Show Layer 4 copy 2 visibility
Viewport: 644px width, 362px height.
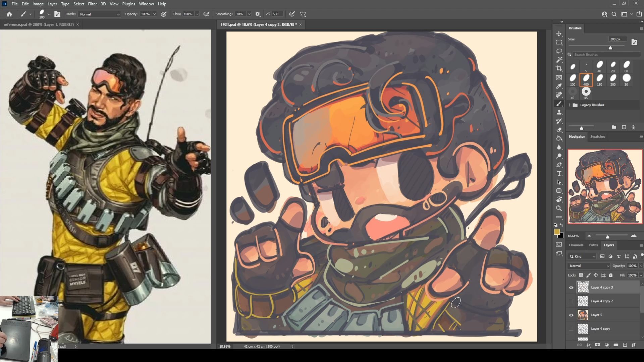571,301
